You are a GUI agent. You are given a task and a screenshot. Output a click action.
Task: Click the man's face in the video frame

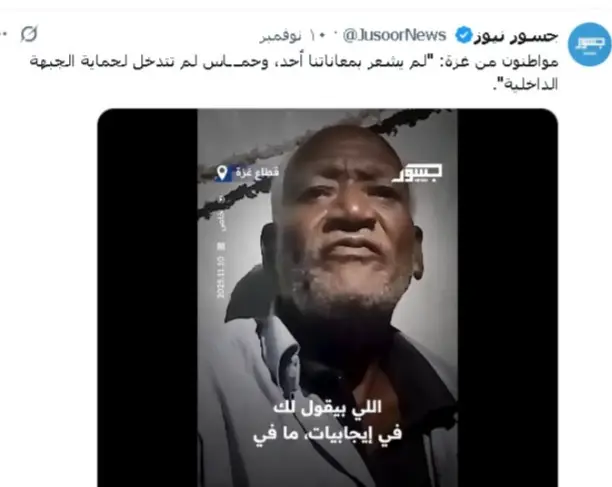(x=345, y=222)
